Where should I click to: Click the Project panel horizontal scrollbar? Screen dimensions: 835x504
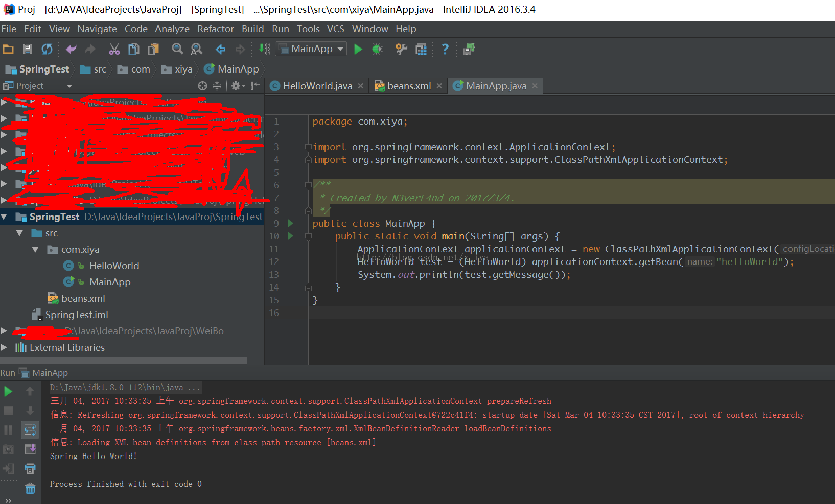click(123, 361)
